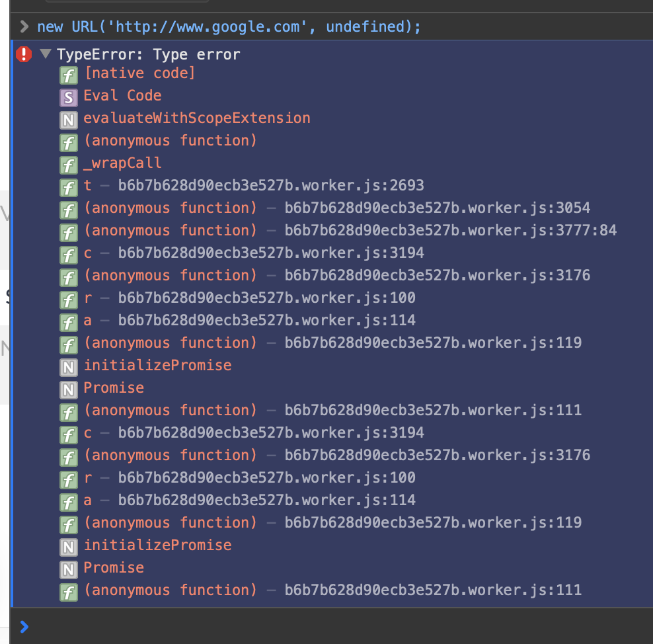Open the second worker.js:100 source link

coord(266,478)
